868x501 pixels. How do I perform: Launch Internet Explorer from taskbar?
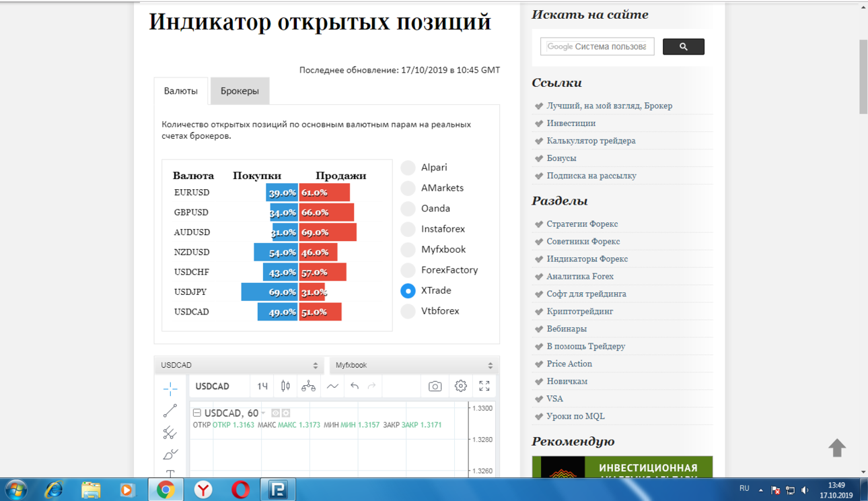[x=53, y=490]
